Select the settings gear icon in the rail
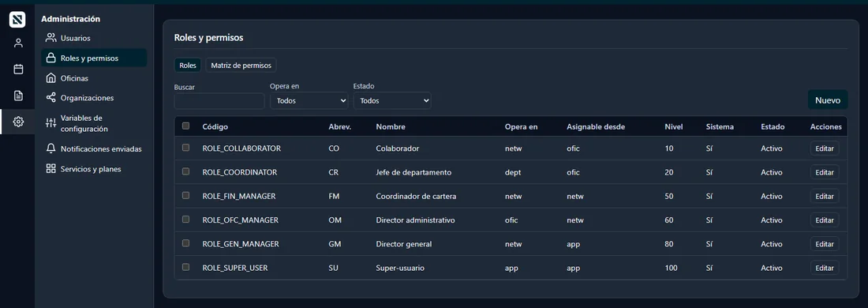Screen dimensions: 868x308 coord(18,122)
